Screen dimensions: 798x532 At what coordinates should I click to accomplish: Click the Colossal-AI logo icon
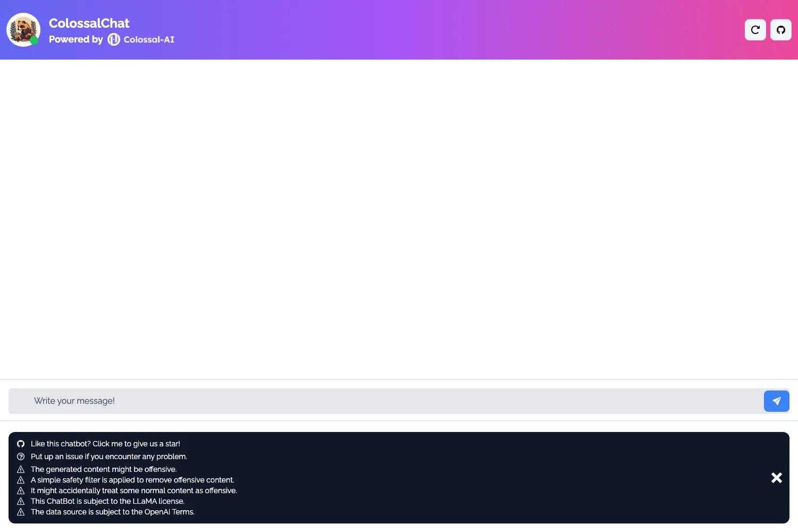pos(114,39)
